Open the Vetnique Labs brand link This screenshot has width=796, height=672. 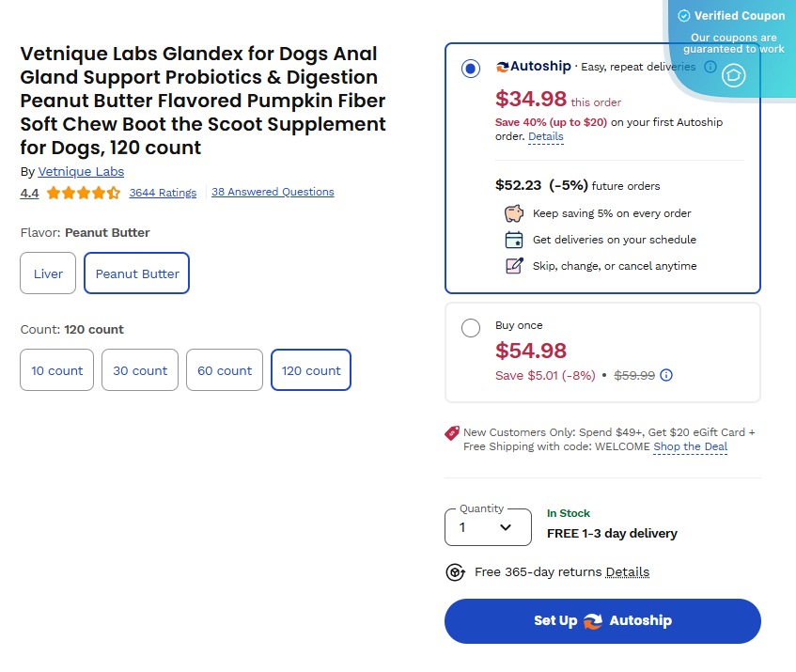click(x=81, y=171)
